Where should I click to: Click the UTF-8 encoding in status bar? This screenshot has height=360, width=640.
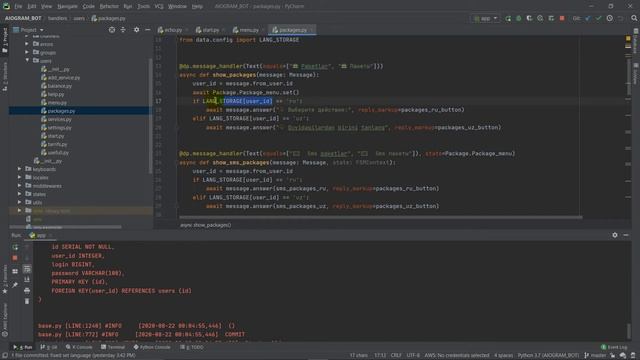[413, 356]
